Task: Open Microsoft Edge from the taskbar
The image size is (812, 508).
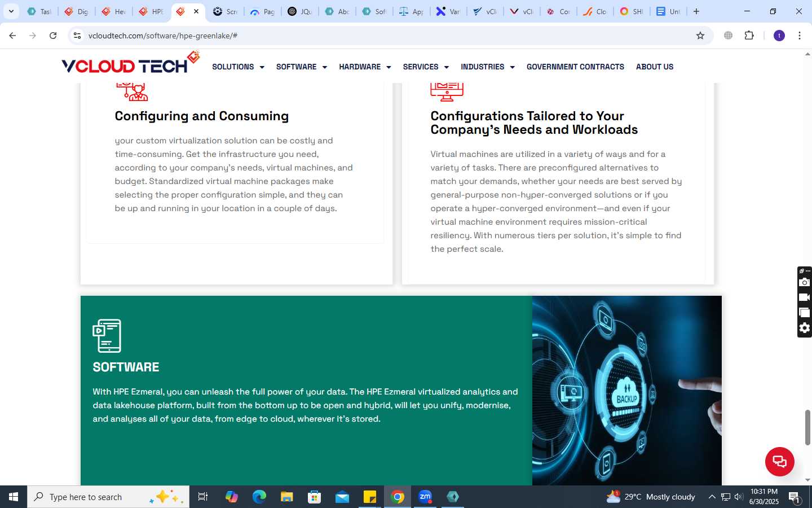Action: pyautogui.click(x=259, y=497)
